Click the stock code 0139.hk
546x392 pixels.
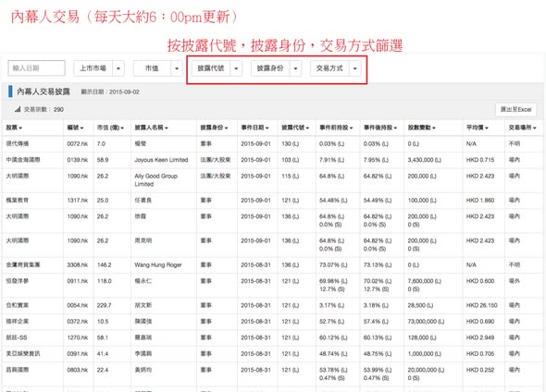tap(78, 160)
